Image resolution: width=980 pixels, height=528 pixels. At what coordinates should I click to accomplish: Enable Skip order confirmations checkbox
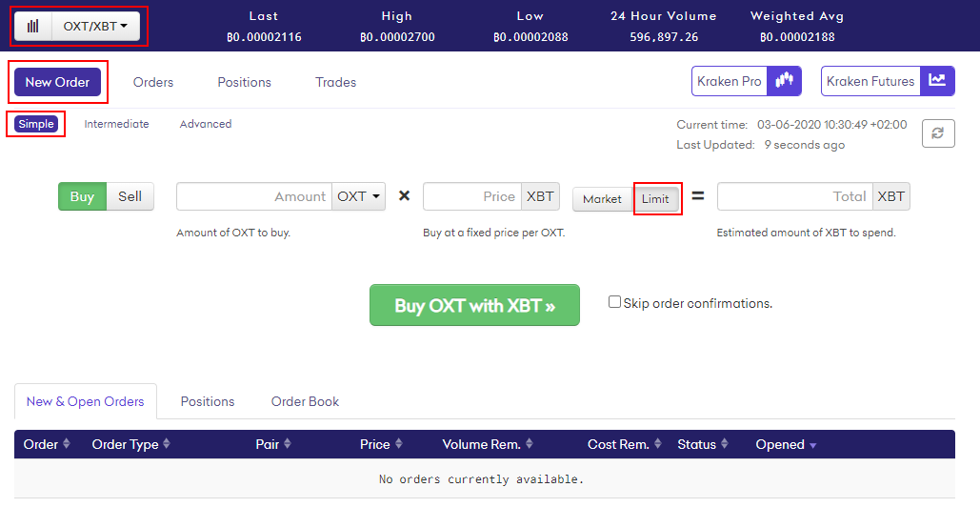[615, 302]
